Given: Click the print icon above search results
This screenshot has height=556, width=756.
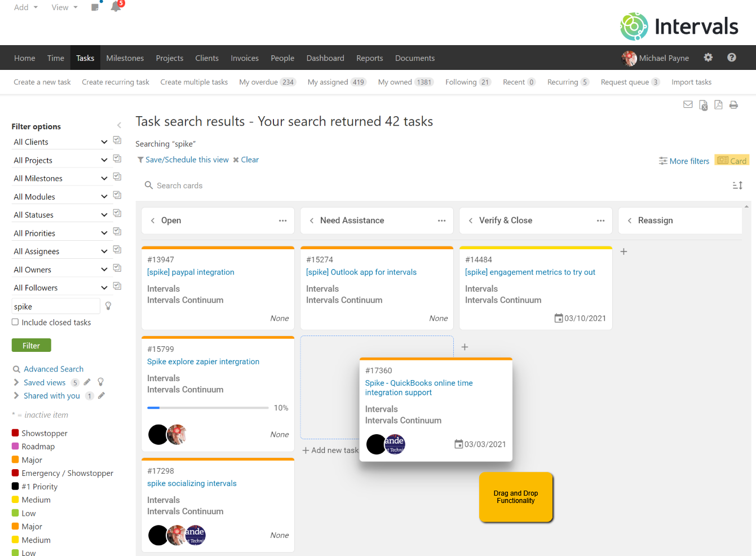Looking at the screenshot, I should click(x=733, y=104).
